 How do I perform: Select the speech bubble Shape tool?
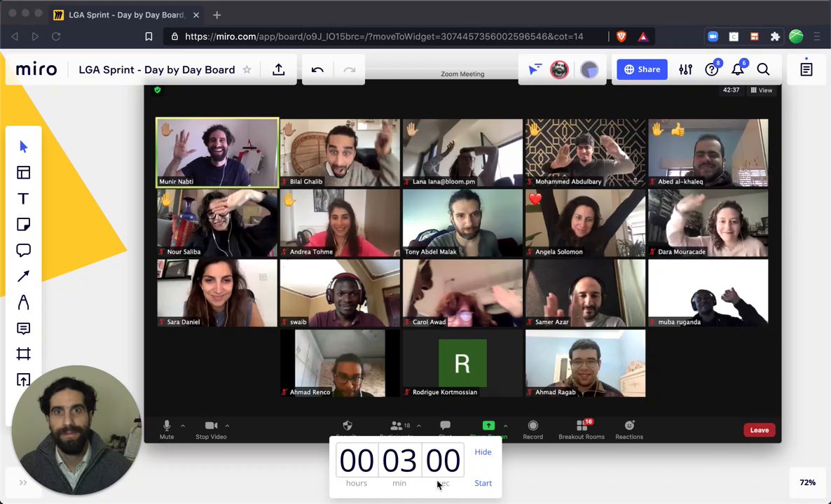click(23, 250)
